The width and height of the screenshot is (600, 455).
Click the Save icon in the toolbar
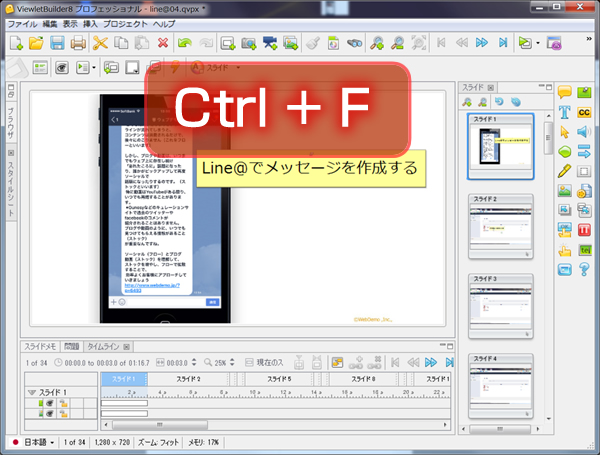tap(58, 43)
